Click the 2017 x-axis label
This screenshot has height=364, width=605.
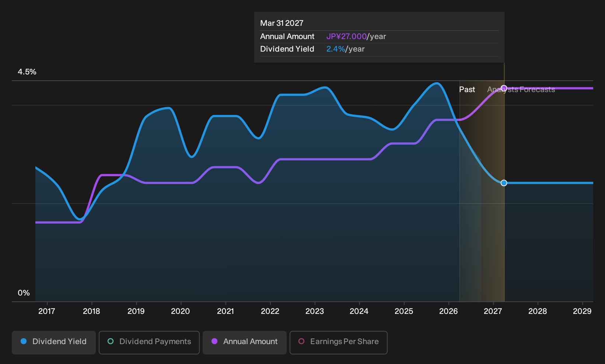tap(47, 311)
